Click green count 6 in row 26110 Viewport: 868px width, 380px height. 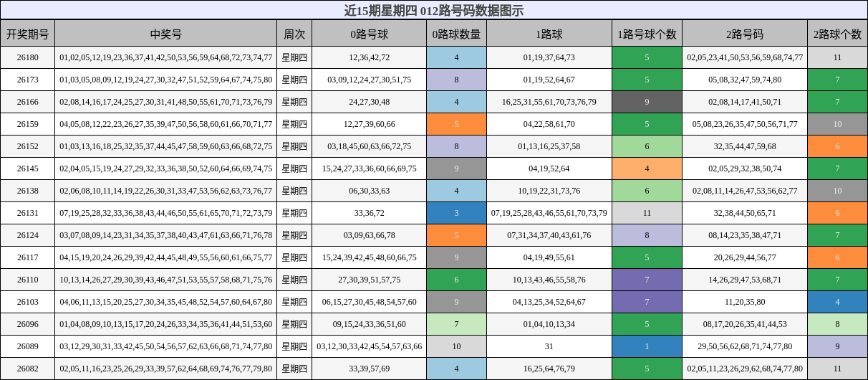tap(456, 280)
